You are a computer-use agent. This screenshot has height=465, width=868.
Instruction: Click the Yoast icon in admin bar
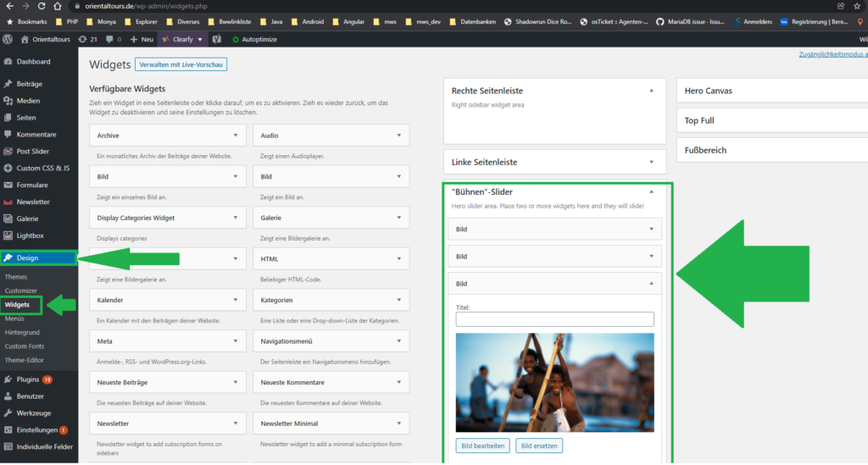(x=217, y=39)
